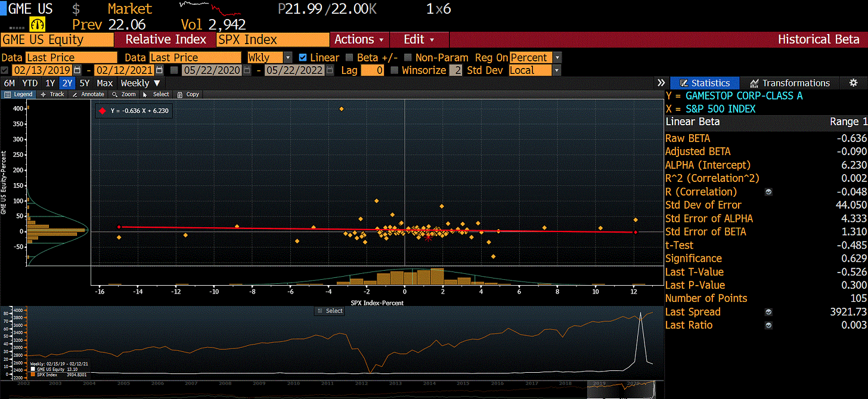Activate the Track crosshair tool
Viewport: 868px width, 399px height.
pos(52,94)
